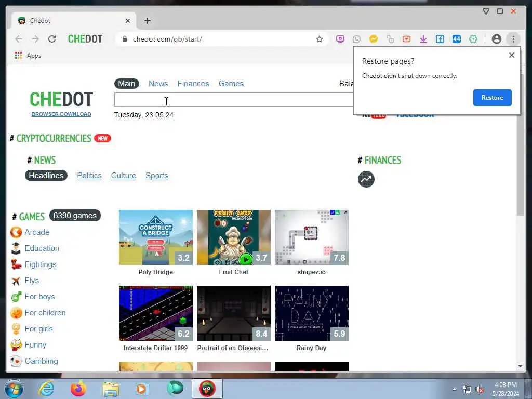Click the finances trending chart icon
Viewport: 532px width, 399px height.
coord(366,179)
